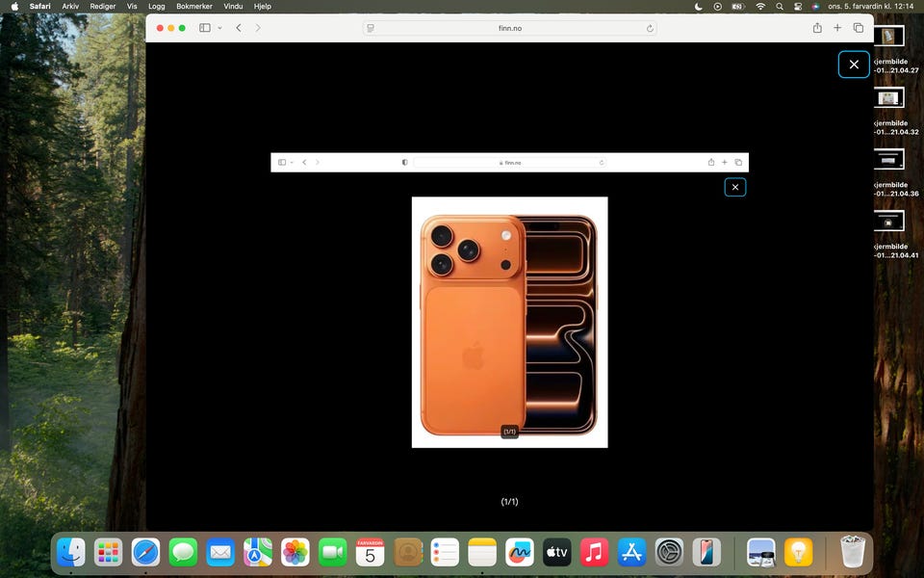The image size is (924, 578).
Task: Open the tab group dropdown chevron beside sidebar button
Action: coord(219,28)
